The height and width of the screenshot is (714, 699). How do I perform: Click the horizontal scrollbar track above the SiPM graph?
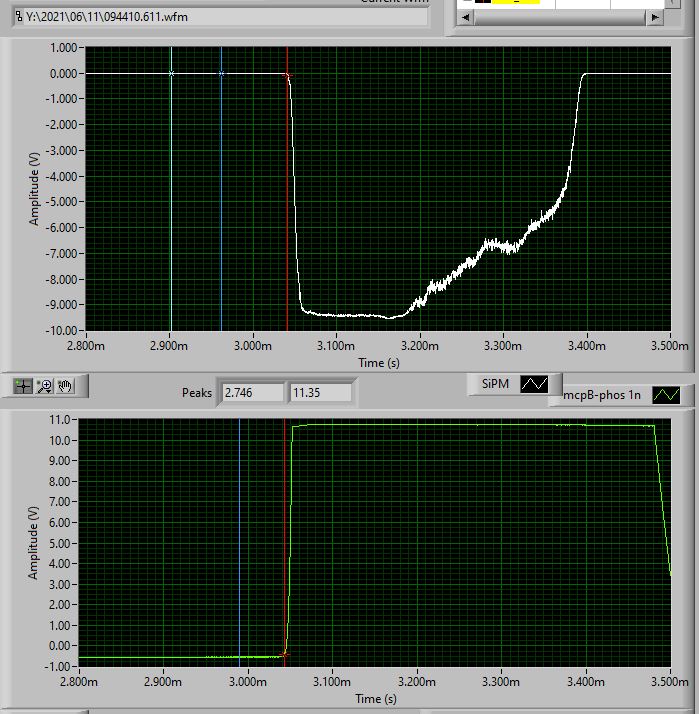560,17
